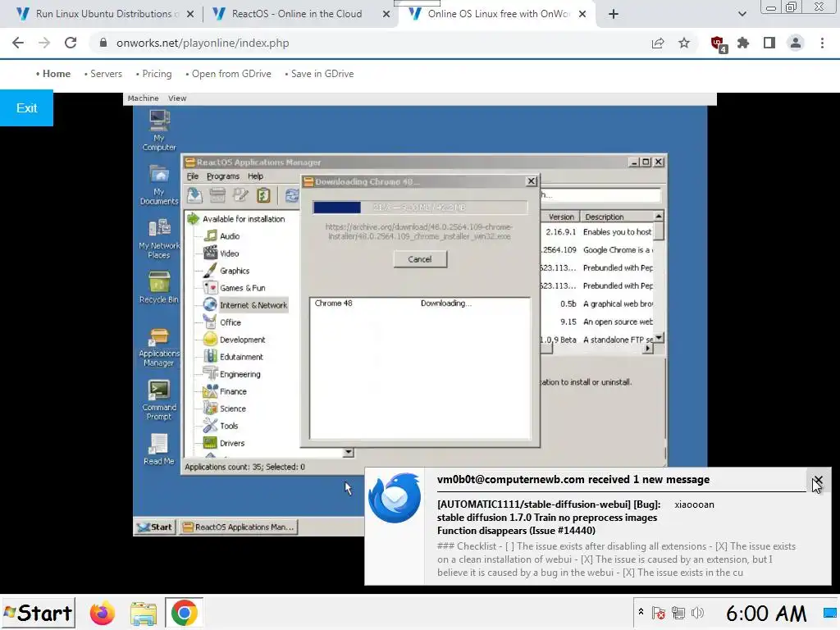Open the Read Me desktop icon
This screenshot has width=840, height=630.
(x=159, y=449)
